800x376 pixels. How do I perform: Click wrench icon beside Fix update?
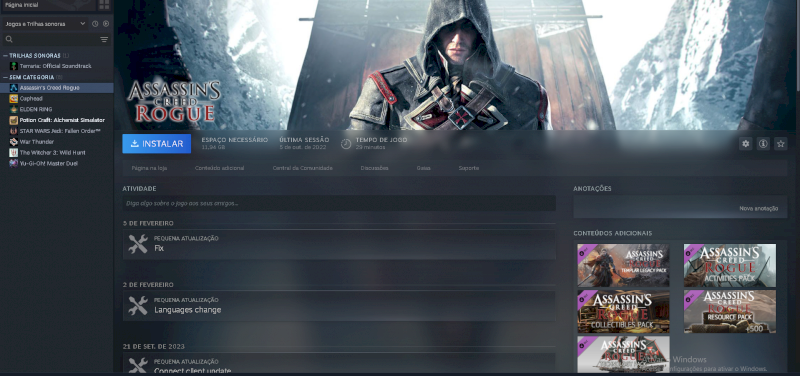(138, 244)
